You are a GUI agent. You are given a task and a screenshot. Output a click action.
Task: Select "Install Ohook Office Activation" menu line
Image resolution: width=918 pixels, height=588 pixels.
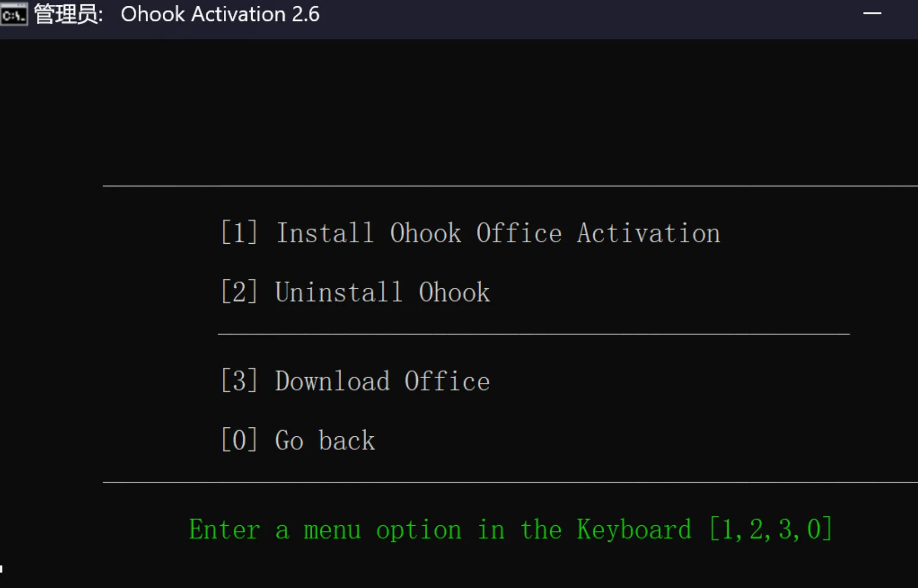(x=497, y=233)
